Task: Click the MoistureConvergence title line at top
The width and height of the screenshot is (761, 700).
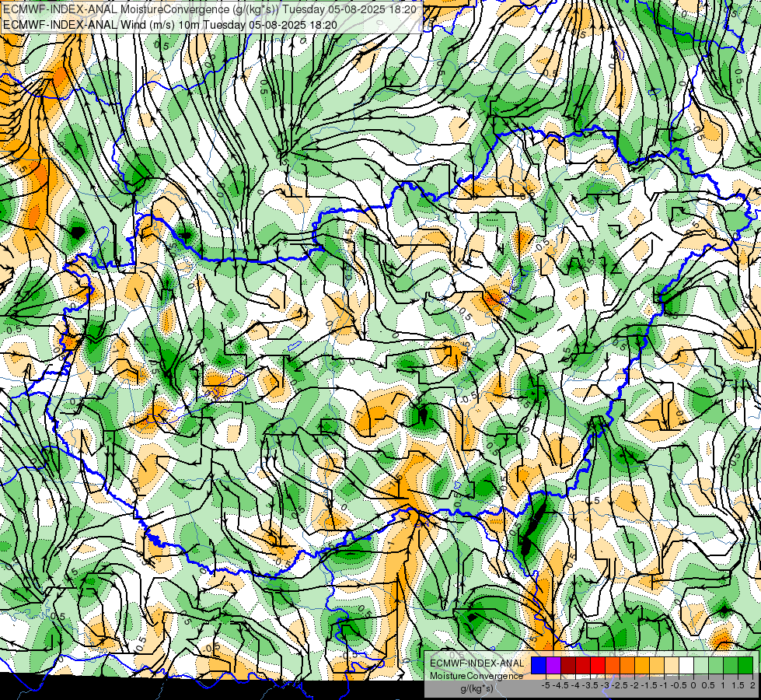Action: [x=210, y=9]
